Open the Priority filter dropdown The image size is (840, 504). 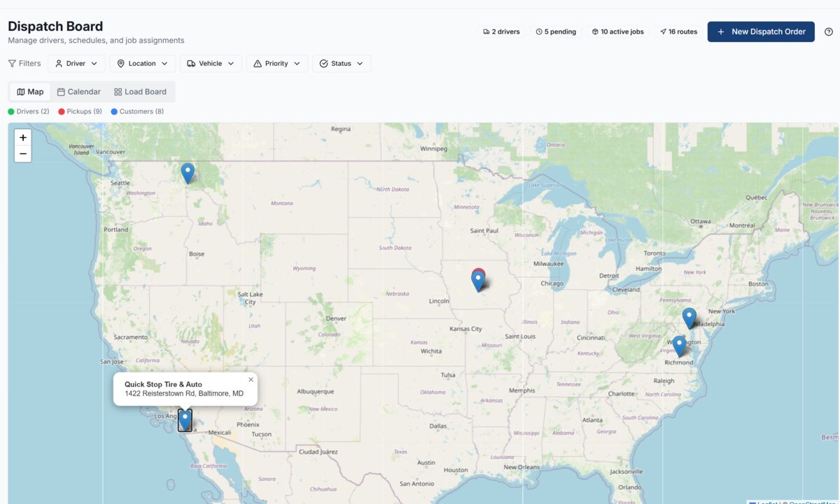277,63
